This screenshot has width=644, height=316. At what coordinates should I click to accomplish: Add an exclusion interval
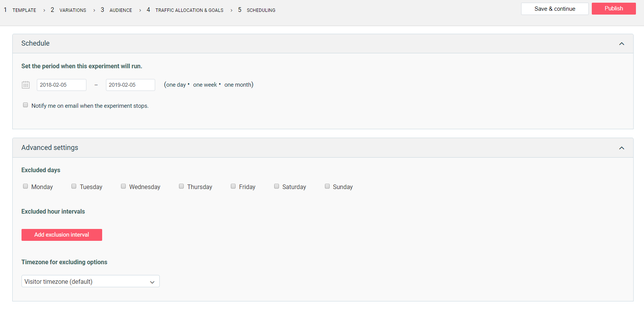pyautogui.click(x=62, y=235)
